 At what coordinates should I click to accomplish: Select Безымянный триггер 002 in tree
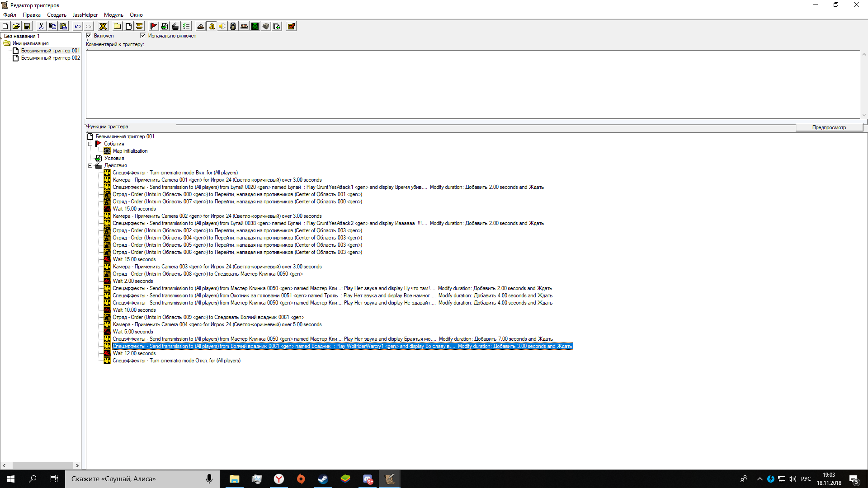(50, 58)
